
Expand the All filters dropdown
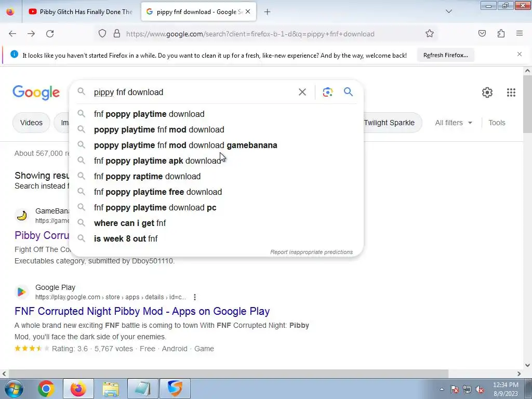point(454,123)
